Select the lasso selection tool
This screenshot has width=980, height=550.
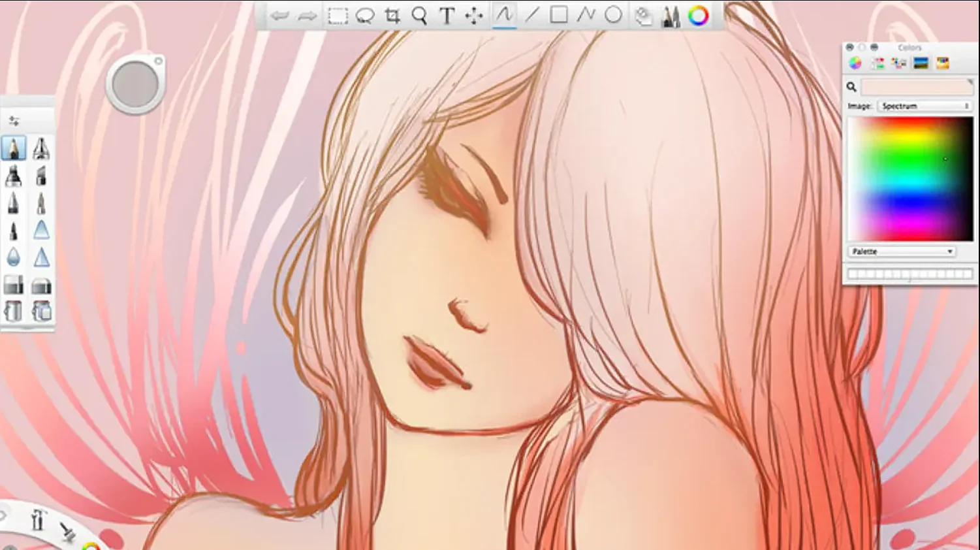365,16
